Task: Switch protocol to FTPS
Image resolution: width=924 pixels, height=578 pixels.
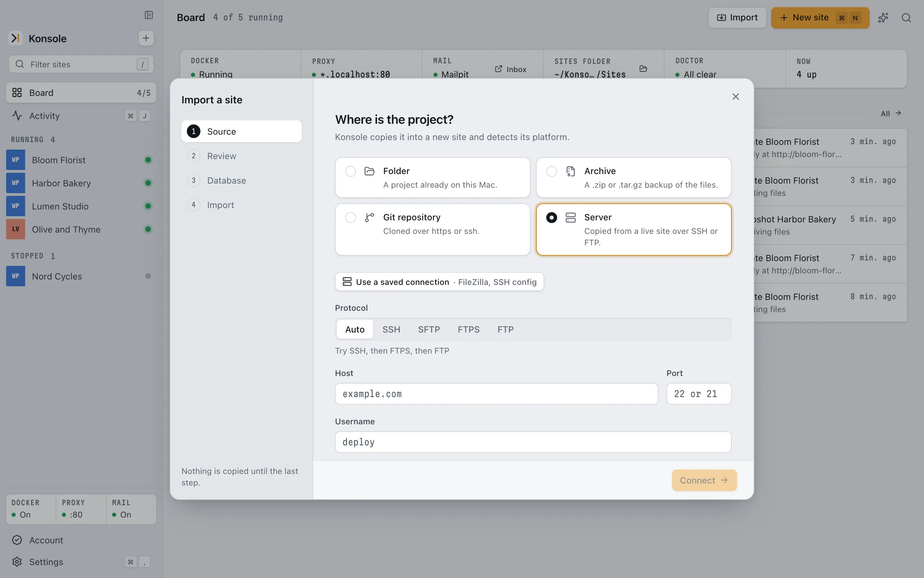Action: (468, 329)
